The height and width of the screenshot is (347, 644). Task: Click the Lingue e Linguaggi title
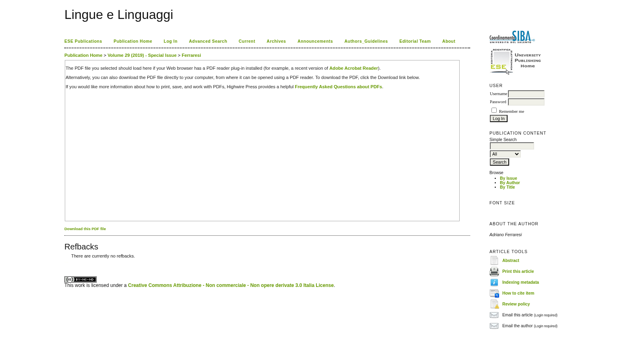pyautogui.click(x=119, y=15)
